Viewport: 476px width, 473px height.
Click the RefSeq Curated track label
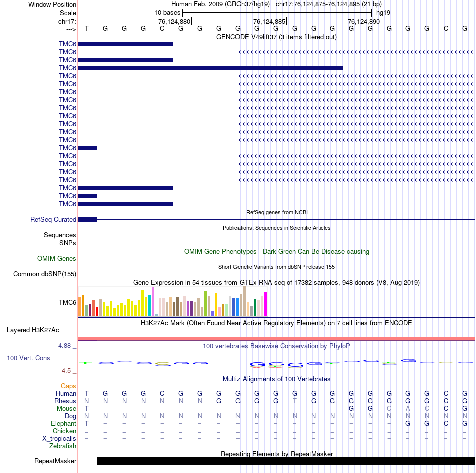(53, 220)
